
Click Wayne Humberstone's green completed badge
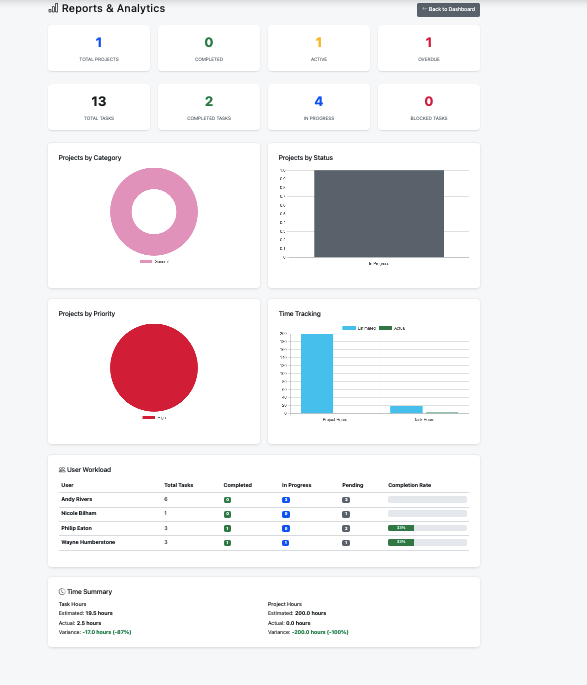[x=227, y=543]
